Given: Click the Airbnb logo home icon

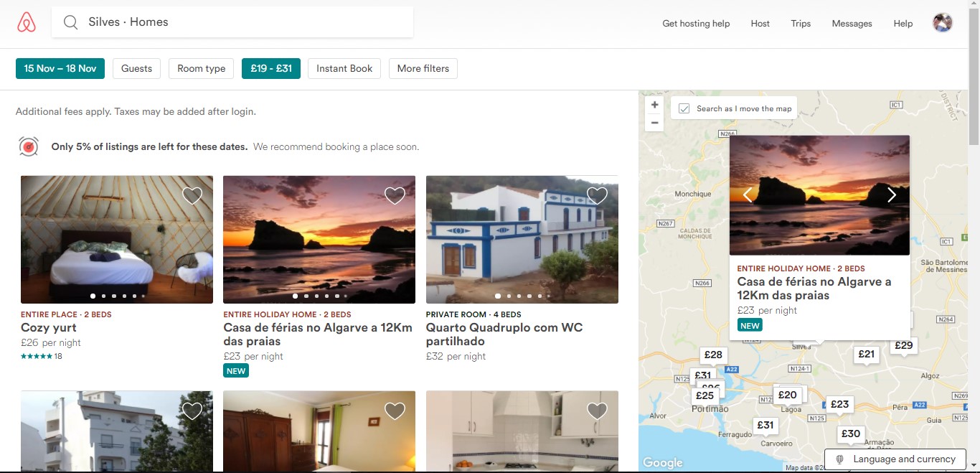Looking at the screenshot, I should 27,23.
